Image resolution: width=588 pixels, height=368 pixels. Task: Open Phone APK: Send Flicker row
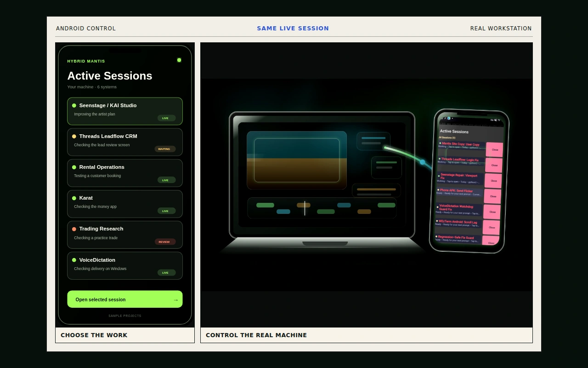point(459,192)
